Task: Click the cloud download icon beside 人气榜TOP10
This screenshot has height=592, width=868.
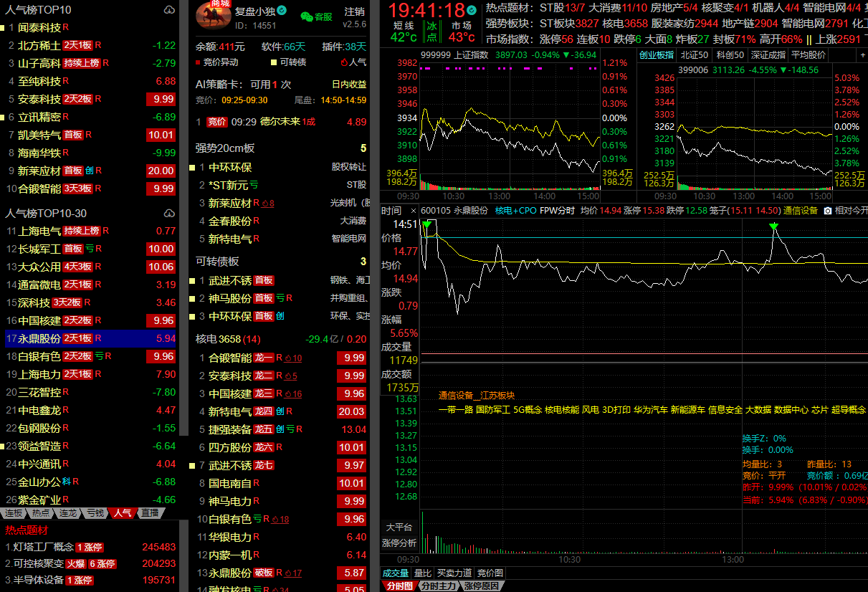Action: [x=169, y=10]
